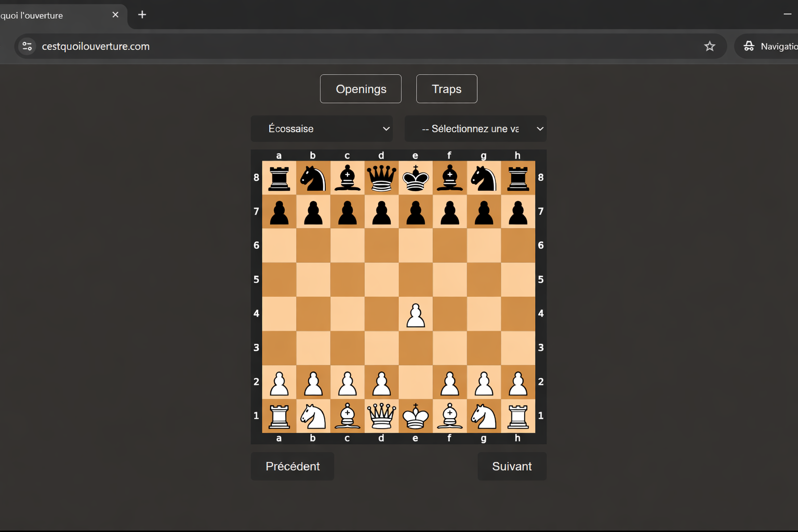This screenshot has height=532, width=798.
Task: Click the white queen on d1
Action: tap(381, 416)
